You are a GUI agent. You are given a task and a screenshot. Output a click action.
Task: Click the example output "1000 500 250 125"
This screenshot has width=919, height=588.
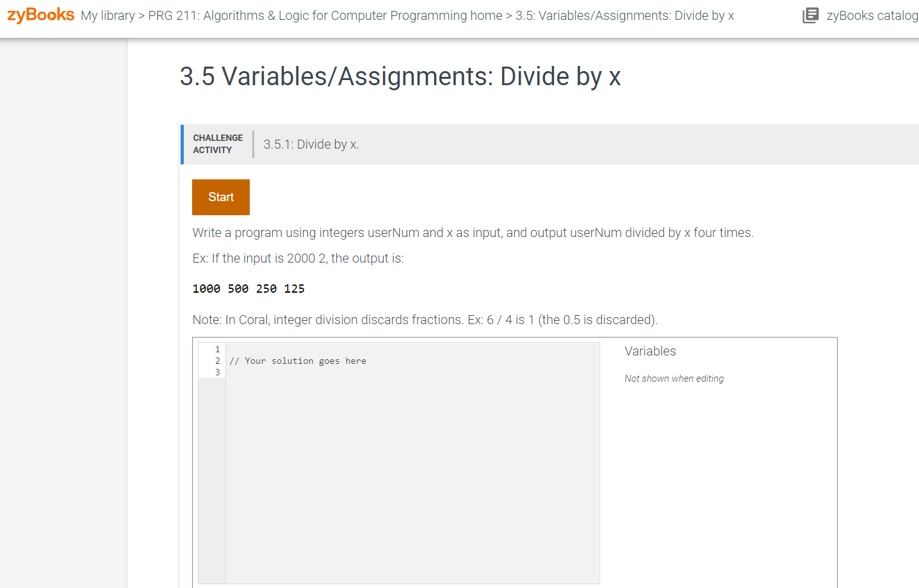(248, 288)
